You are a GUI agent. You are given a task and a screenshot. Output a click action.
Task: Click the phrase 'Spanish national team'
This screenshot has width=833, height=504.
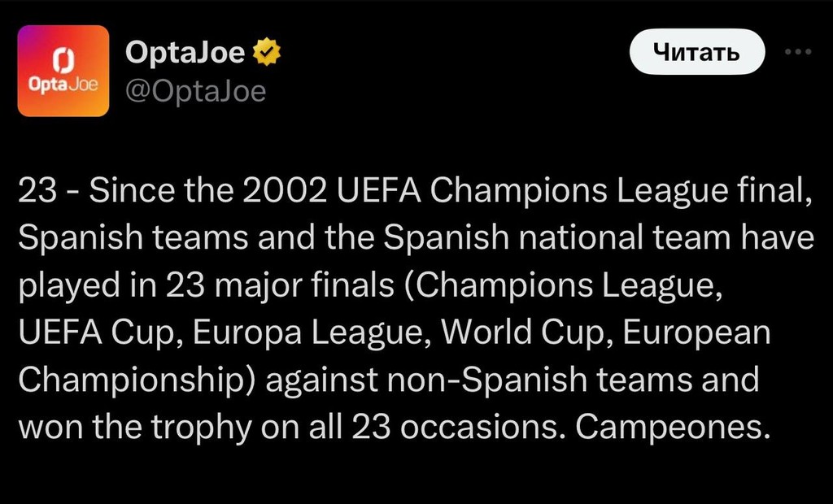tap(556, 237)
